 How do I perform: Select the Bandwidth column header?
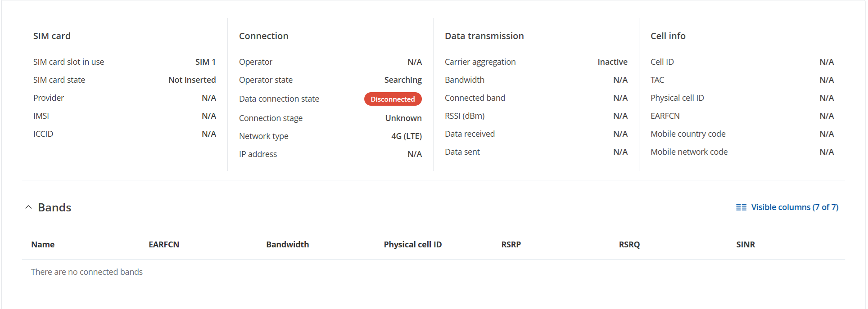pos(287,245)
